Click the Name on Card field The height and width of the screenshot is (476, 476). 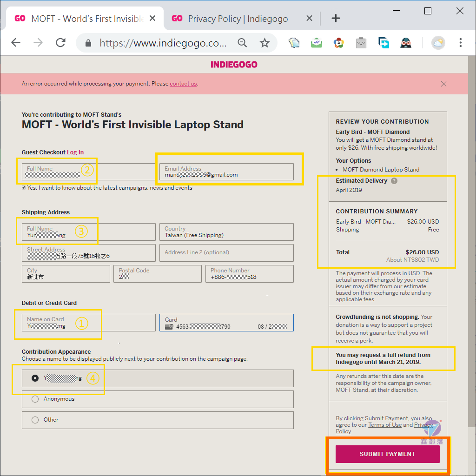(x=89, y=323)
